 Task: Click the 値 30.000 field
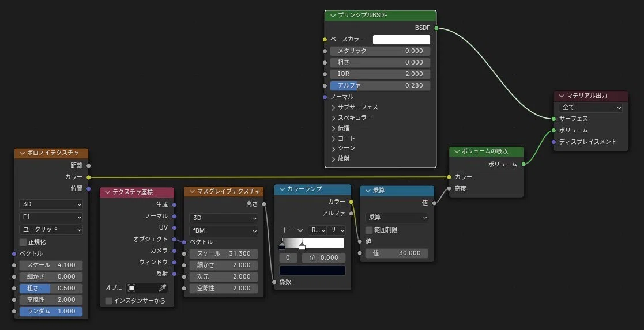[396, 253]
